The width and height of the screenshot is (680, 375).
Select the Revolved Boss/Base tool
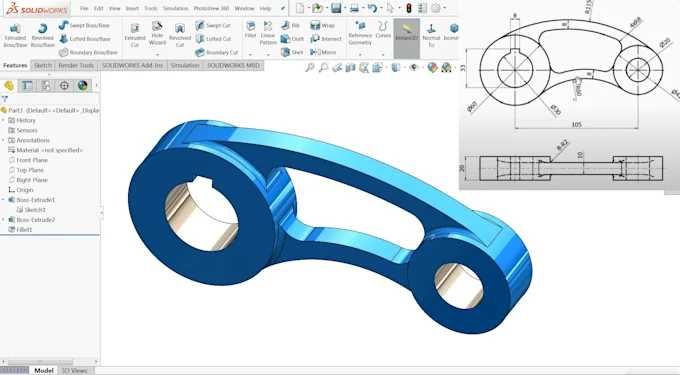[42, 36]
